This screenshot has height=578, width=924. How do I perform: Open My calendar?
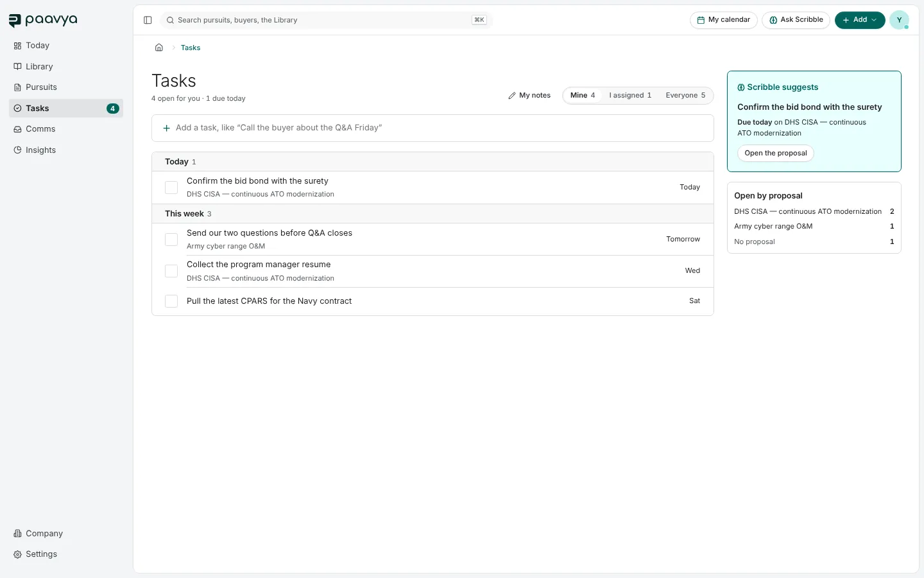coord(724,20)
